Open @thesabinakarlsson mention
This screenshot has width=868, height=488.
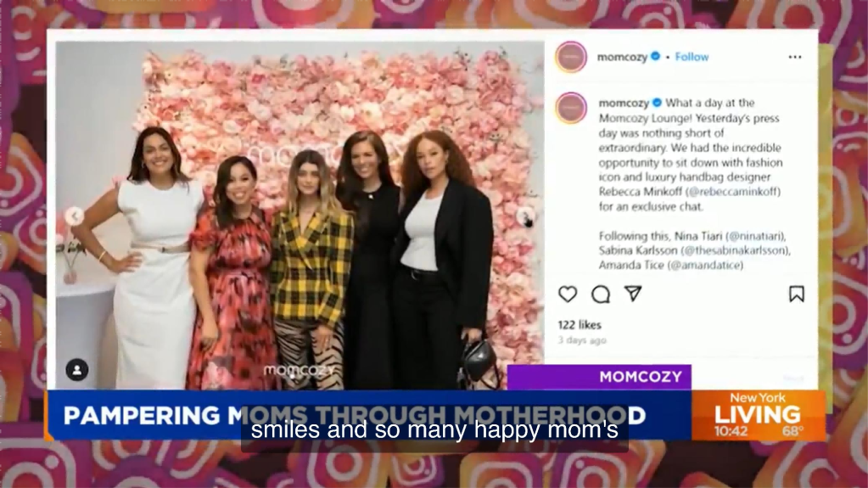tap(736, 250)
